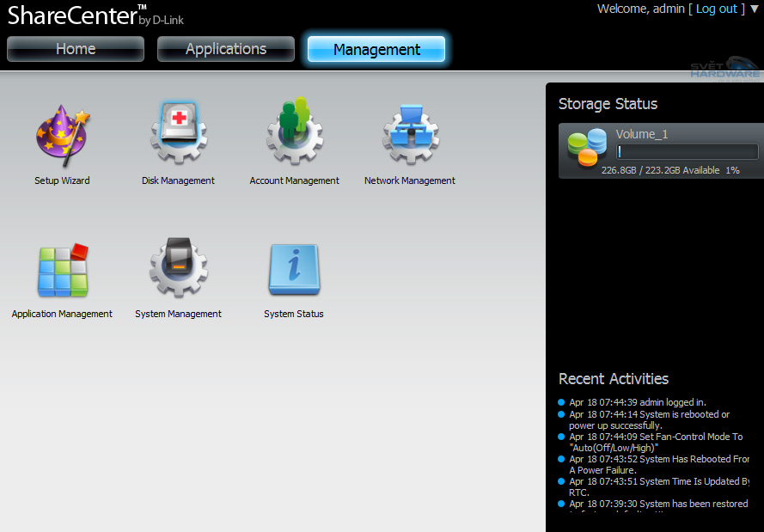Screen dimensions: 764x532
Task: Select the System Status text label
Action: tap(294, 315)
